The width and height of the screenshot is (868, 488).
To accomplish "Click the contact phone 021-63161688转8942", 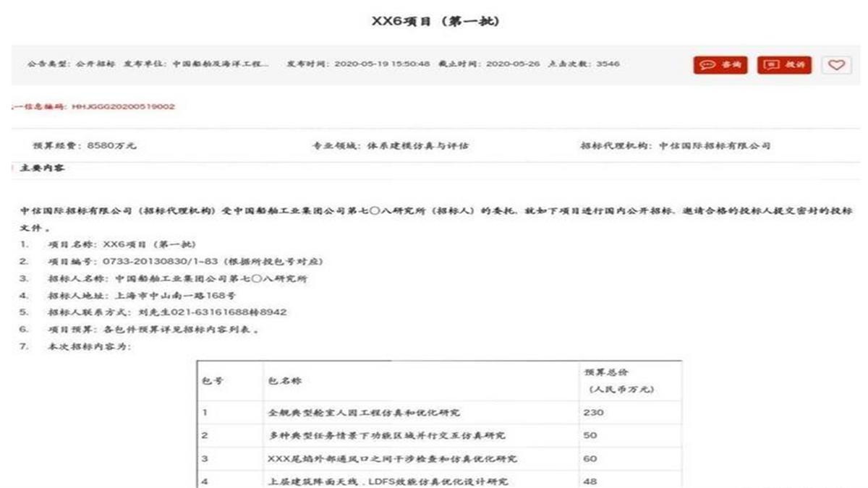I will pos(212,312).
